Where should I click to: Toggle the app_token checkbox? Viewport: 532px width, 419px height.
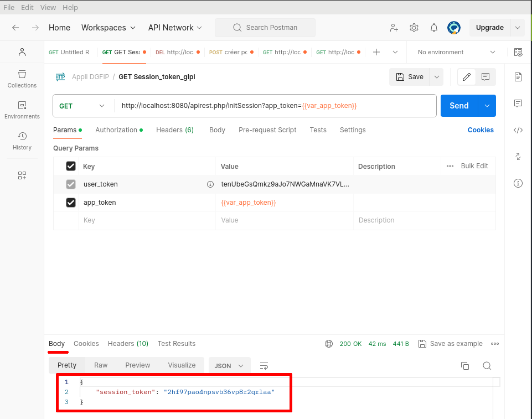coord(71,203)
